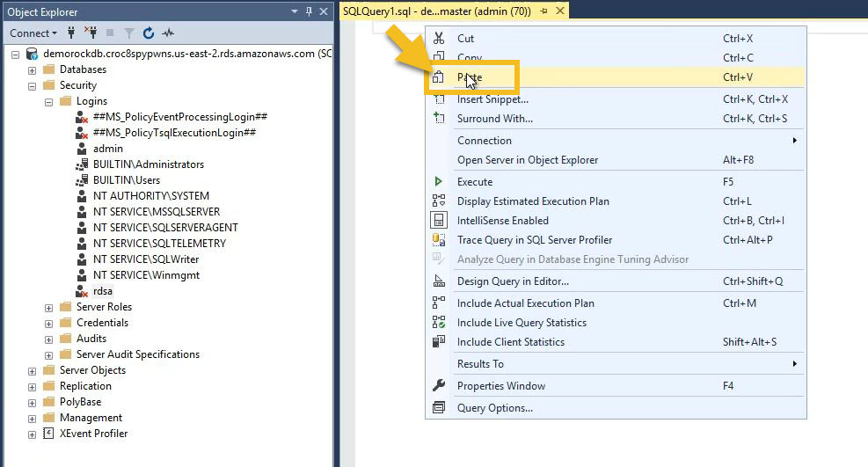Expand the PolyBase folder
868x467 pixels.
[x=33, y=403]
